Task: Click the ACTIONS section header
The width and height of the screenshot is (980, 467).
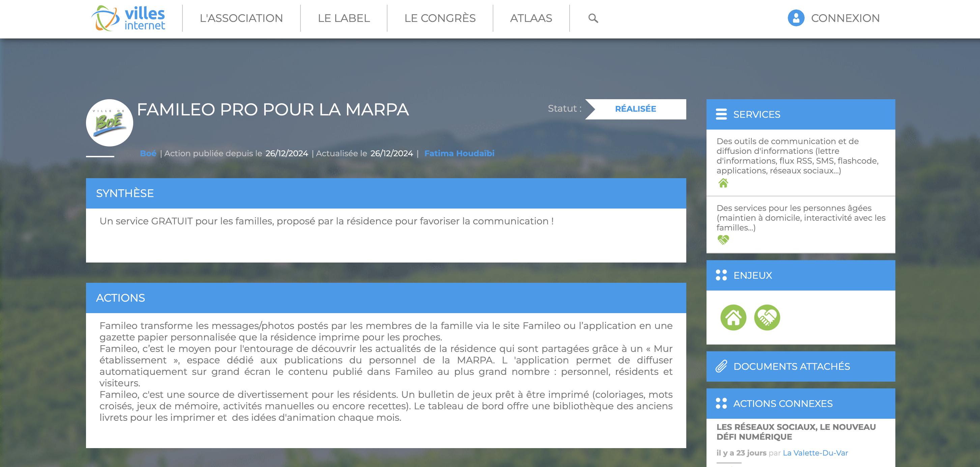Action: pos(386,298)
